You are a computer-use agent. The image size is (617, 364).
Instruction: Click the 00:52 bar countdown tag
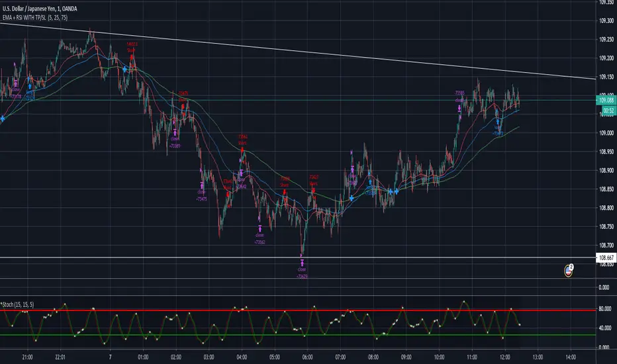tap(609, 111)
